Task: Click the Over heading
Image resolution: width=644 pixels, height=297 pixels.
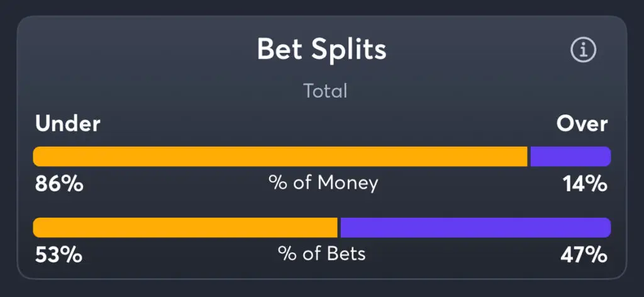Action: [x=582, y=124]
